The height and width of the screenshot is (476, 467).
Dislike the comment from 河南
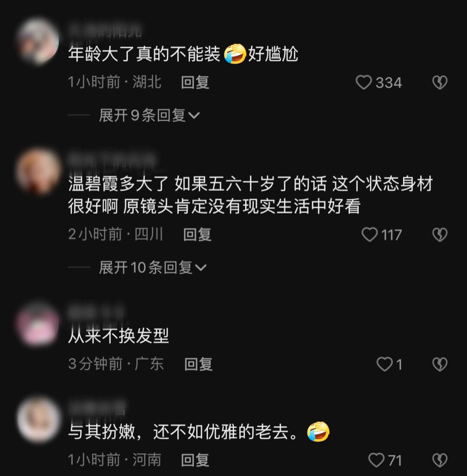pyautogui.click(x=440, y=460)
